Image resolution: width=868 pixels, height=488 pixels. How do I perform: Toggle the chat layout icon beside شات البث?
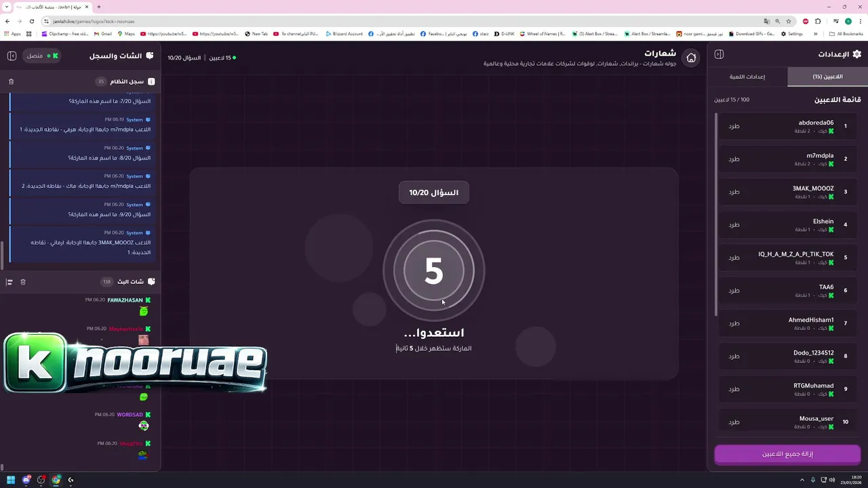[9, 282]
